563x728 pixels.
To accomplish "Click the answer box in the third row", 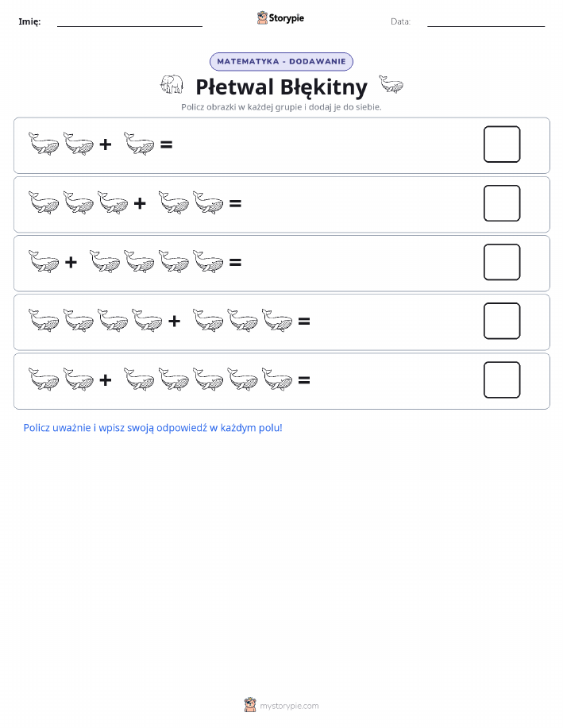I will (502, 262).
